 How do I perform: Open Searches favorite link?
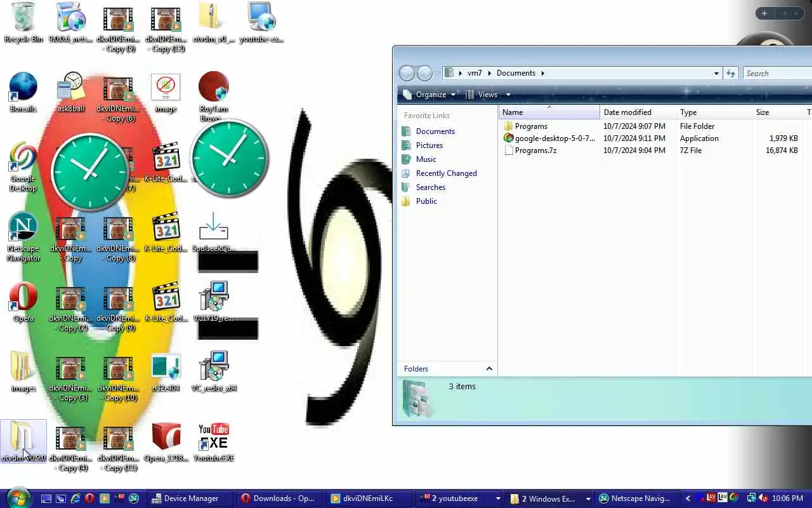coord(431,187)
